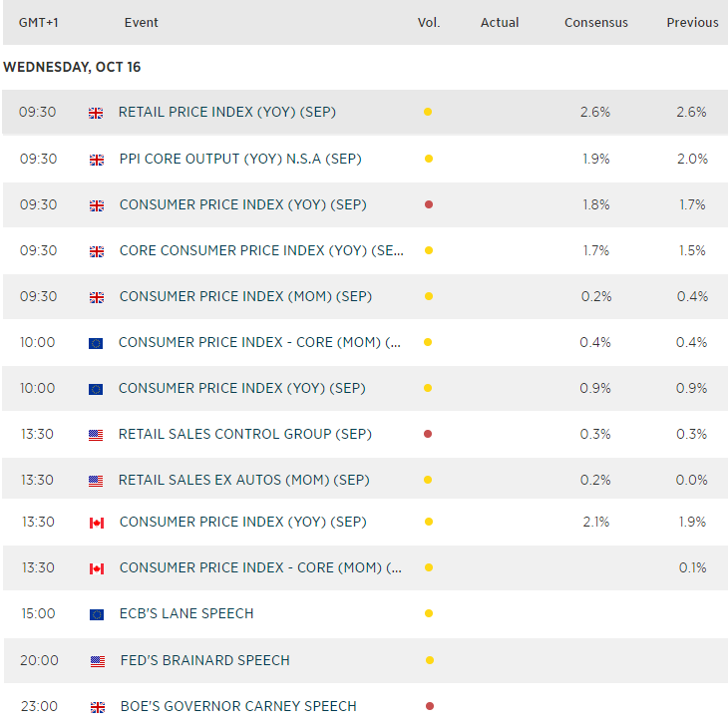
Task: Sort by the Vol. column header
Action: (428, 23)
